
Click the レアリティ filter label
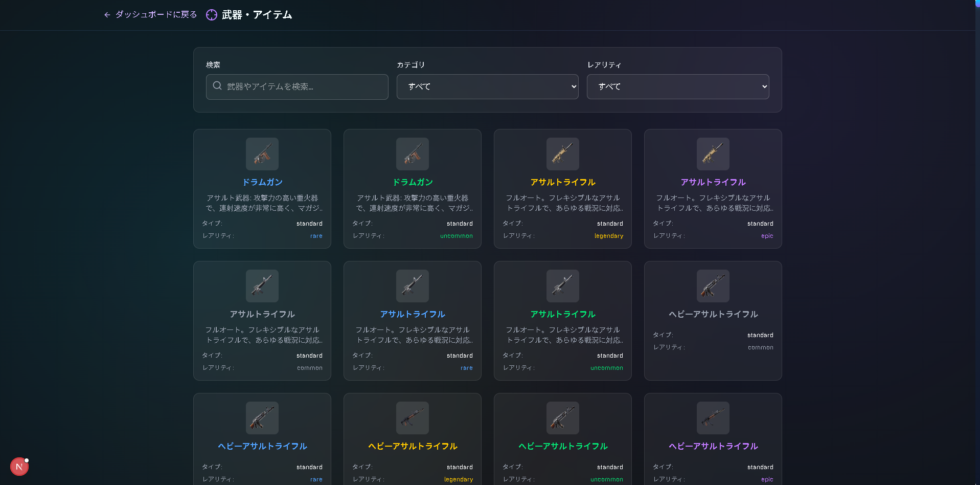pos(604,65)
